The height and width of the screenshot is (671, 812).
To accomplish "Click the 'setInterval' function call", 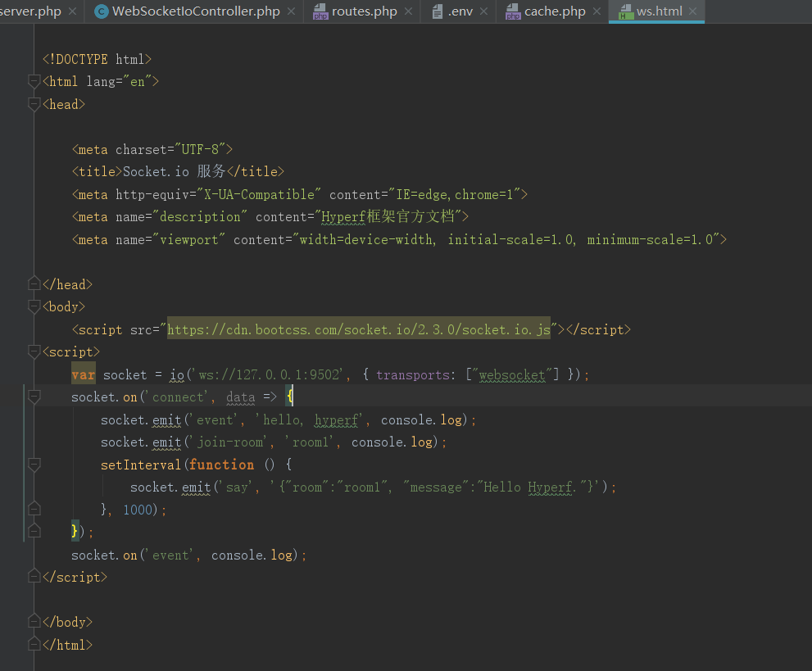I will pyautogui.click(x=141, y=465).
